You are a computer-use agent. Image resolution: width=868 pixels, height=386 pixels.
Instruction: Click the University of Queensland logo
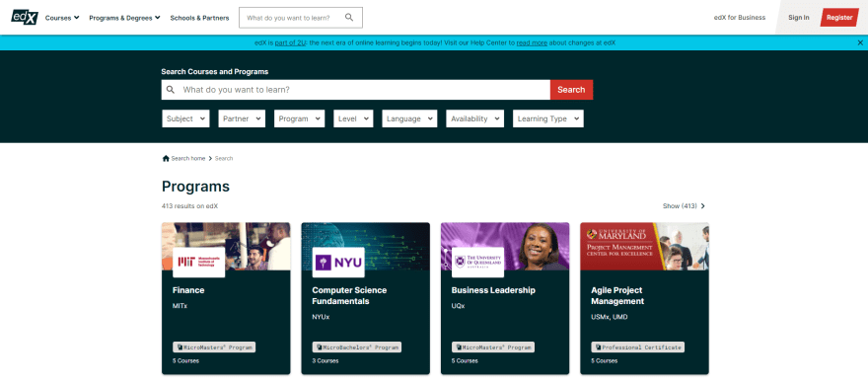[x=477, y=262]
